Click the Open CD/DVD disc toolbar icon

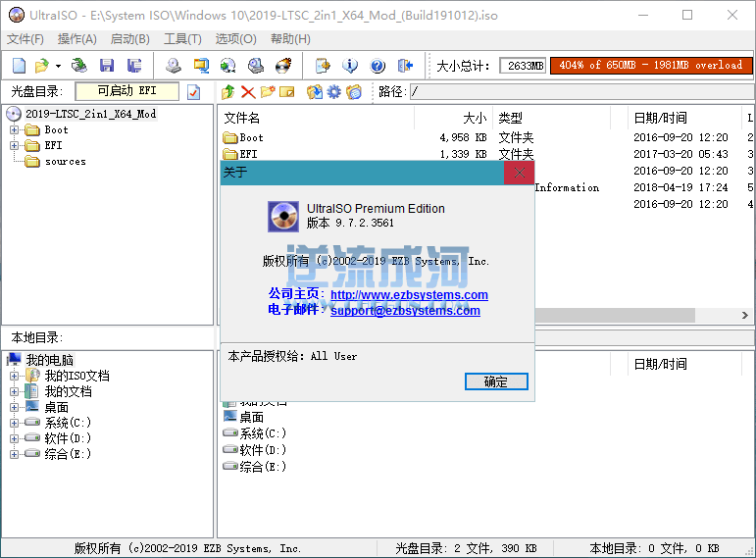(x=79, y=65)
